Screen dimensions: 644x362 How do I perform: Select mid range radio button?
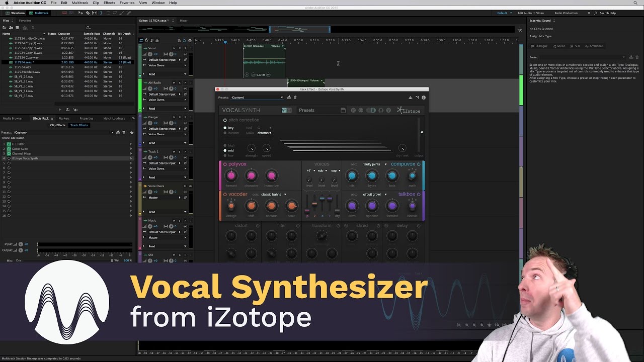pos(225,150)
